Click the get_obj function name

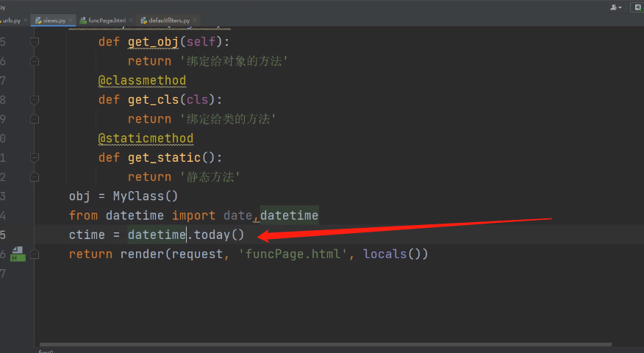[153, 42]
